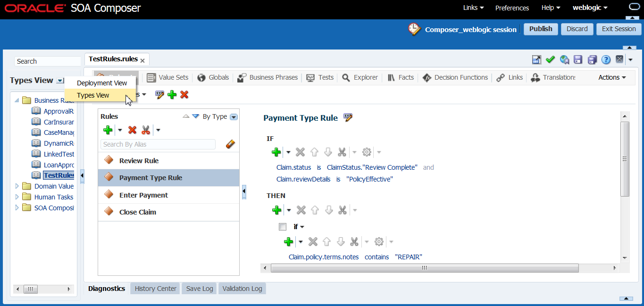The image size is (644, 306).
Task: Open the Types View dropdown arrow
Action: pos(60,81)
